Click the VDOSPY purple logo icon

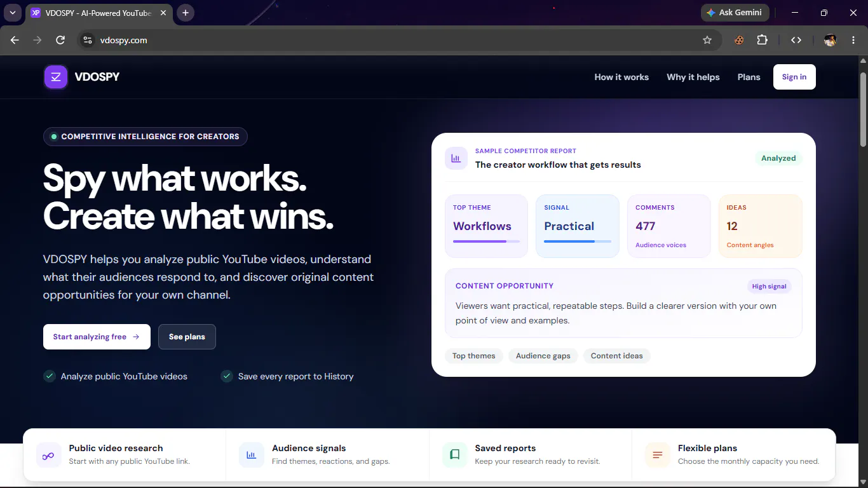(56, 77)
